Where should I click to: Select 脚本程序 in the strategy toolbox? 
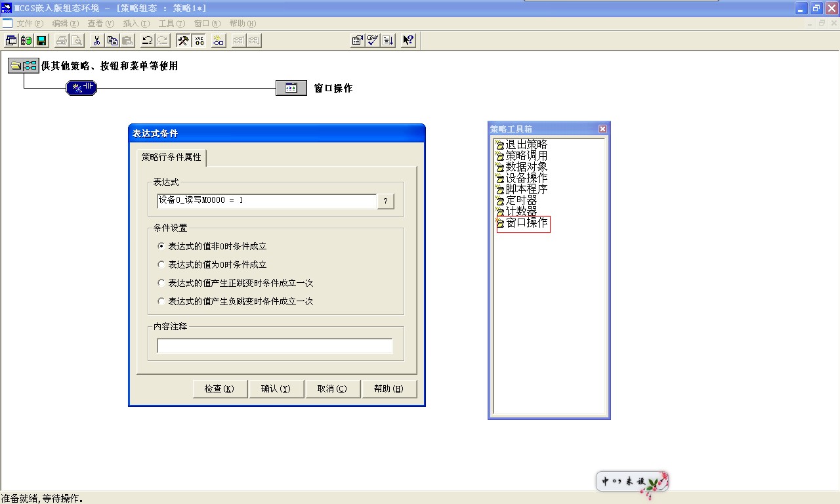pyautogui.click(x=526, y=190)
